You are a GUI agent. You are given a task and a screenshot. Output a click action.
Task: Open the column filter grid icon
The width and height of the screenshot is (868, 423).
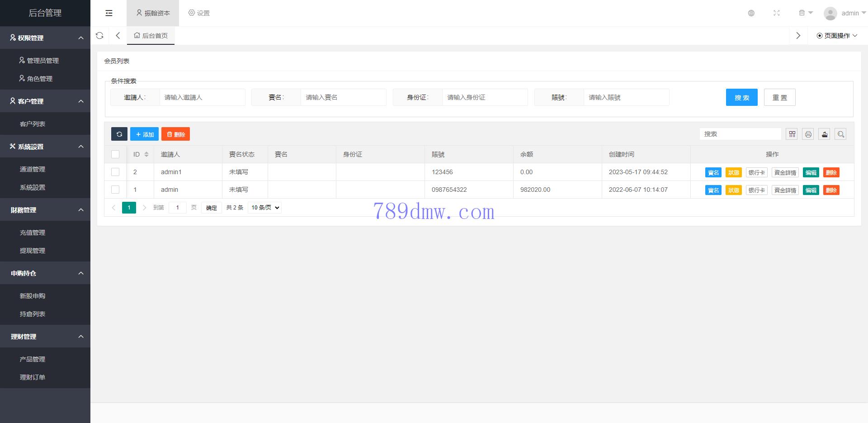tap(792, 134)
